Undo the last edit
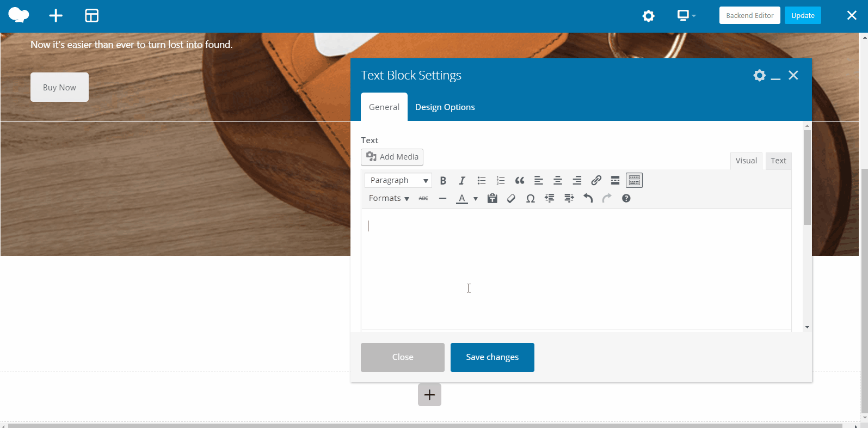 point(588,198)
